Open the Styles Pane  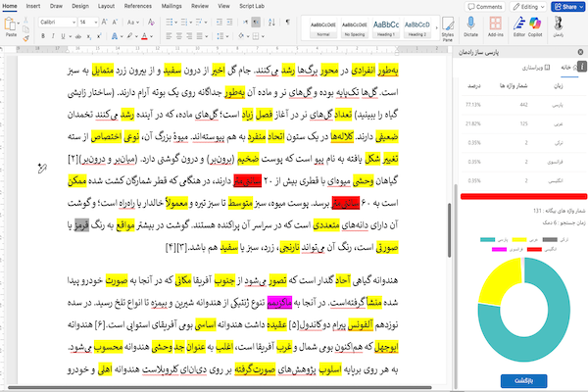coord(448,28)
